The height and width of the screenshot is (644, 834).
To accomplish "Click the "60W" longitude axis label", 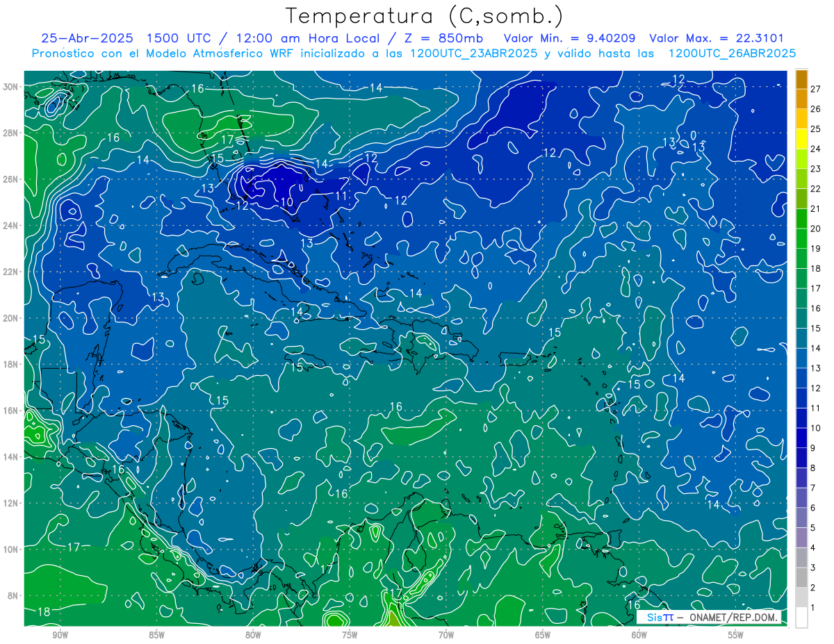I will coord(639,635).
